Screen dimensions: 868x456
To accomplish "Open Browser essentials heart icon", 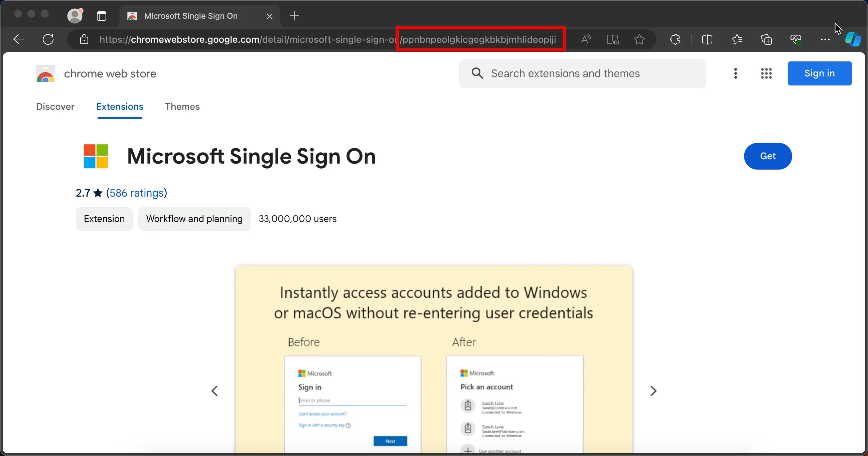I will click(796, 39).
